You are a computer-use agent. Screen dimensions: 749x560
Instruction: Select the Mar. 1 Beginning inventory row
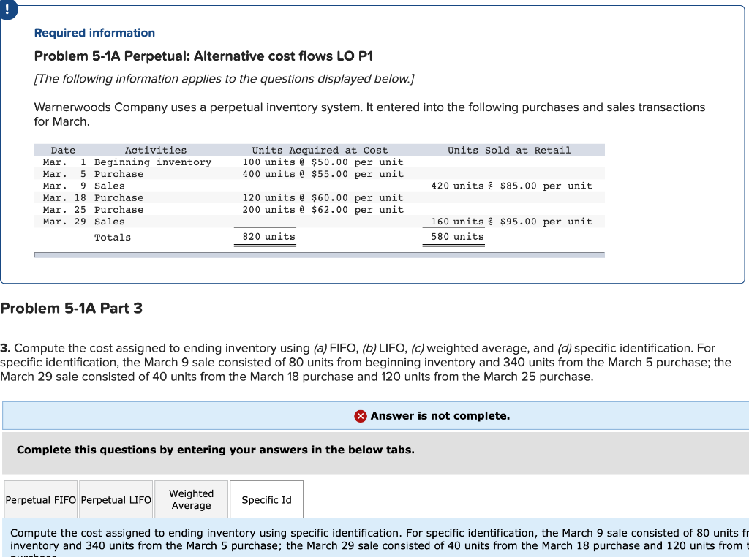(x=146, y=162)
